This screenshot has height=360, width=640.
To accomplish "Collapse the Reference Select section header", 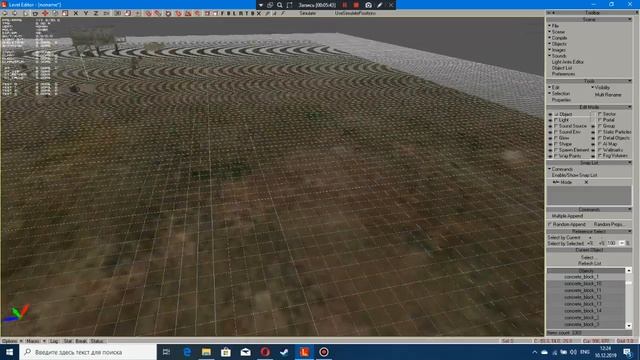I will [x=589, y=231].
